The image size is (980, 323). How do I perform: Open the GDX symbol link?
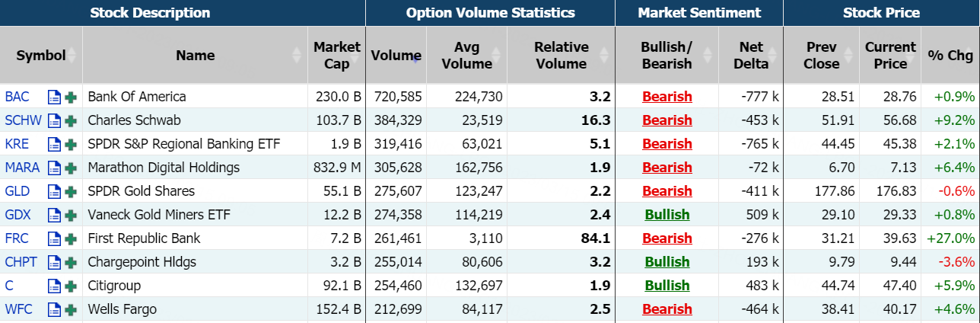[x=17, y=215]
